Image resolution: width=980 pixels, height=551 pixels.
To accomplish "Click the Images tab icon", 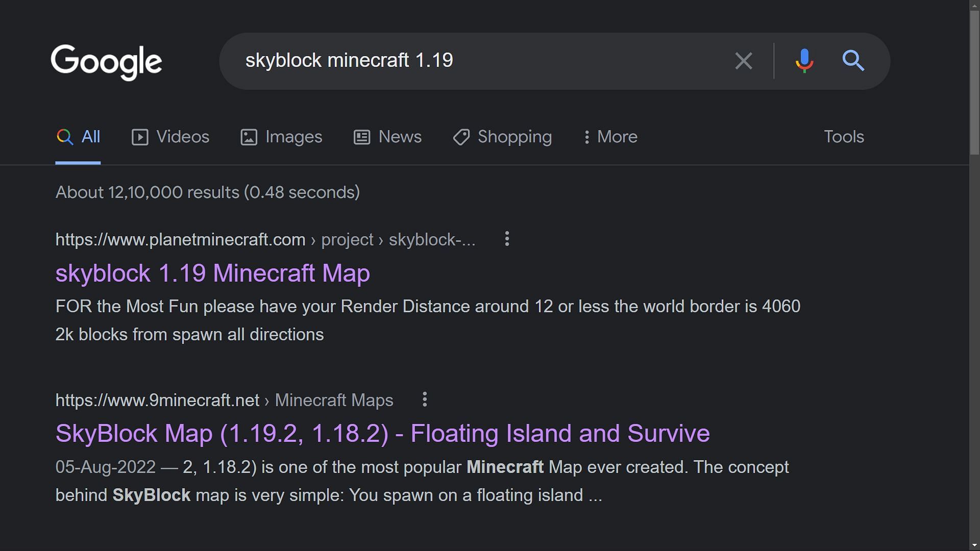I will [249, 137].
